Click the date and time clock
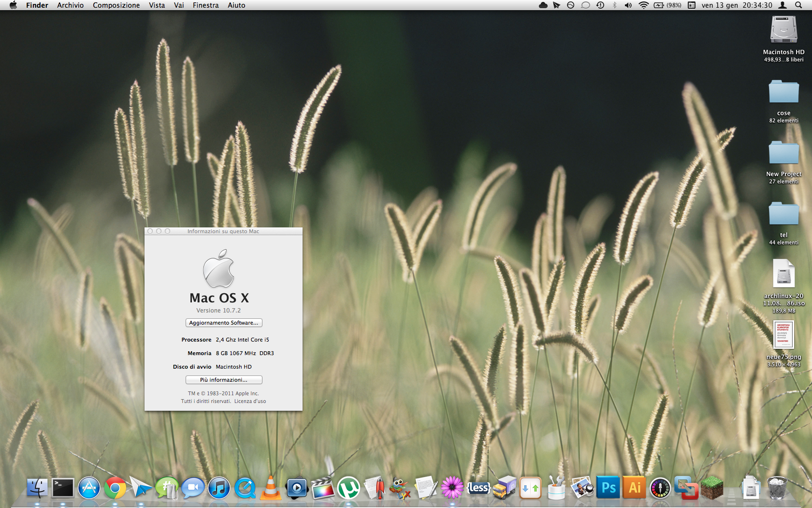This screenshot has width=812, height=508. (x=737, y=5)
